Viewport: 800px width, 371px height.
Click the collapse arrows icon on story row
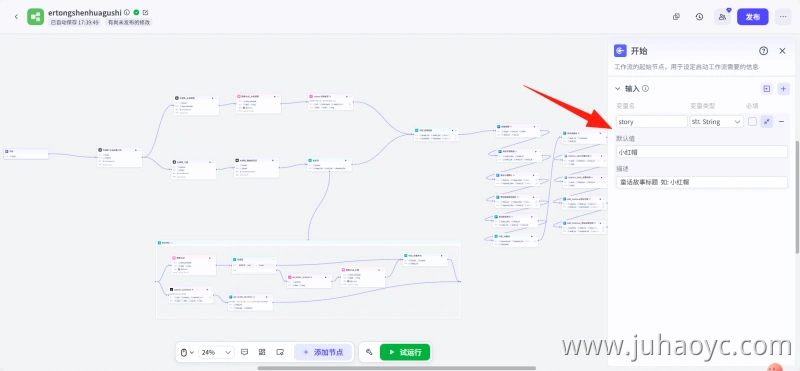766,121
